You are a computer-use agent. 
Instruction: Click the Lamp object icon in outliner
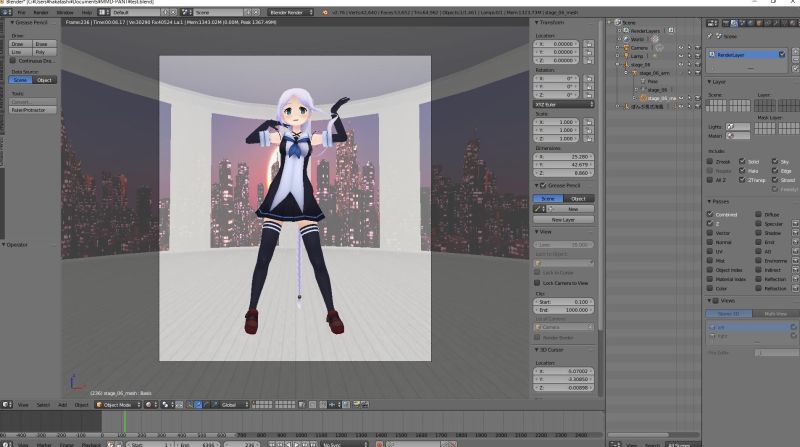tap(627, 56)
